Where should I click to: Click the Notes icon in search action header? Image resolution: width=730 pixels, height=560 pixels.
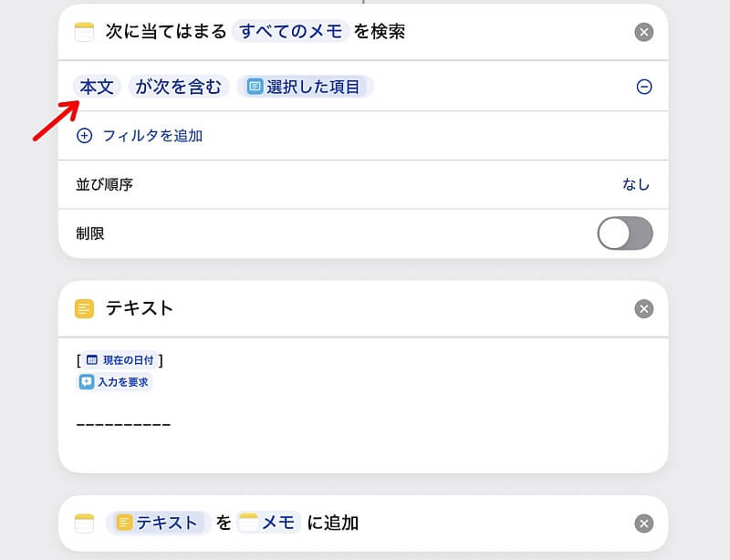(84, 32)
